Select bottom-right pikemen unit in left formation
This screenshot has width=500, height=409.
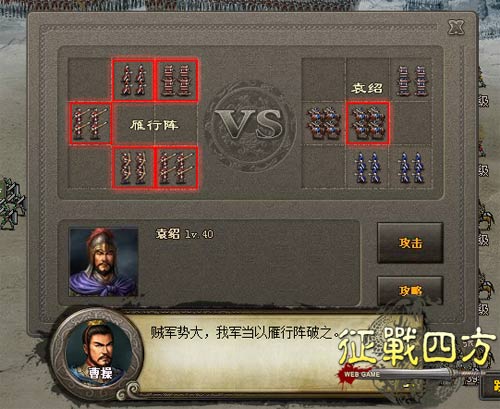[177, 168]
